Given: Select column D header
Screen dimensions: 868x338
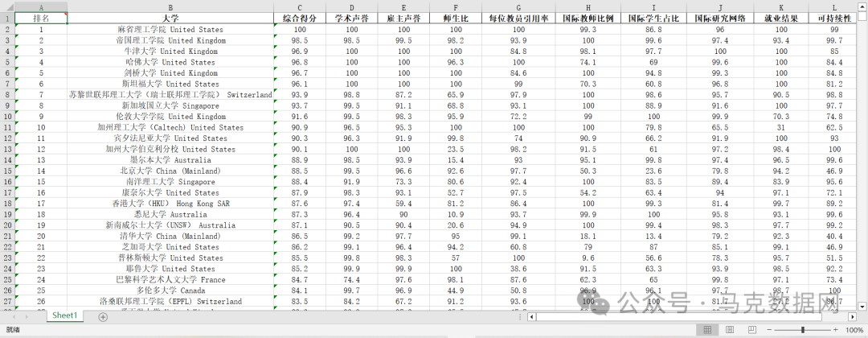Looking at the screenshot, I should (x=351, y=7).
